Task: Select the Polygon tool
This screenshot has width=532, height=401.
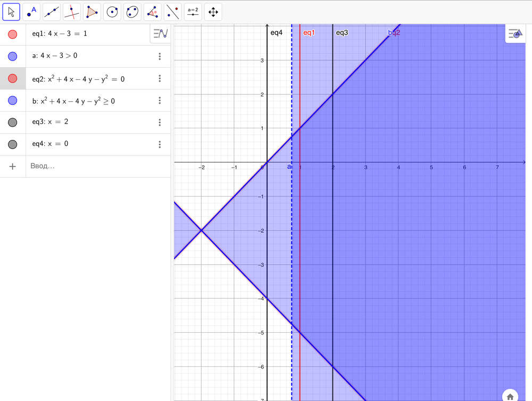Action: click(92, 12)
